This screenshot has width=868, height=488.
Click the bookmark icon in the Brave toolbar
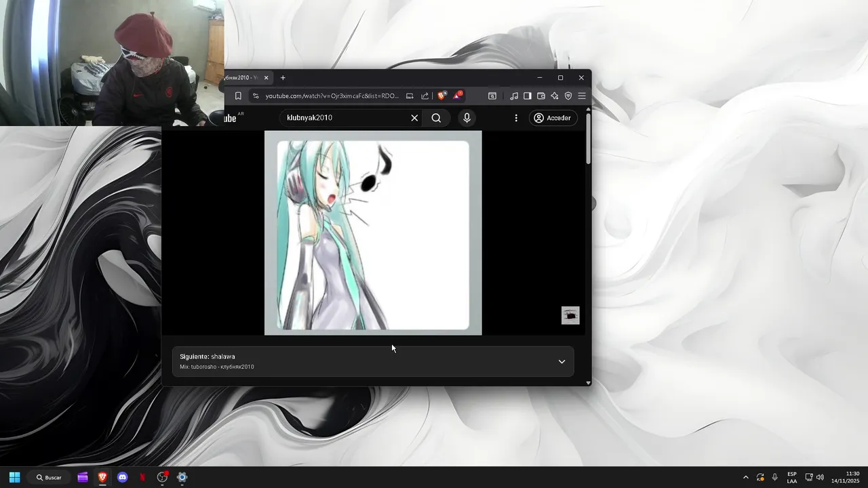pyautogui.click(x=238, y=96)
